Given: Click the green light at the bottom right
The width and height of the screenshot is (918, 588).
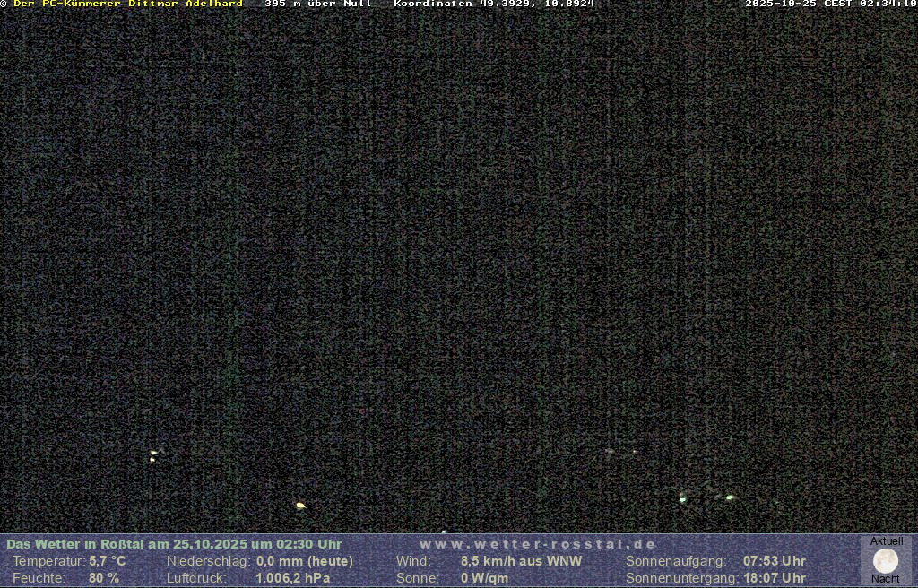Looking at the screenshot, I should (x=730, y=497).
